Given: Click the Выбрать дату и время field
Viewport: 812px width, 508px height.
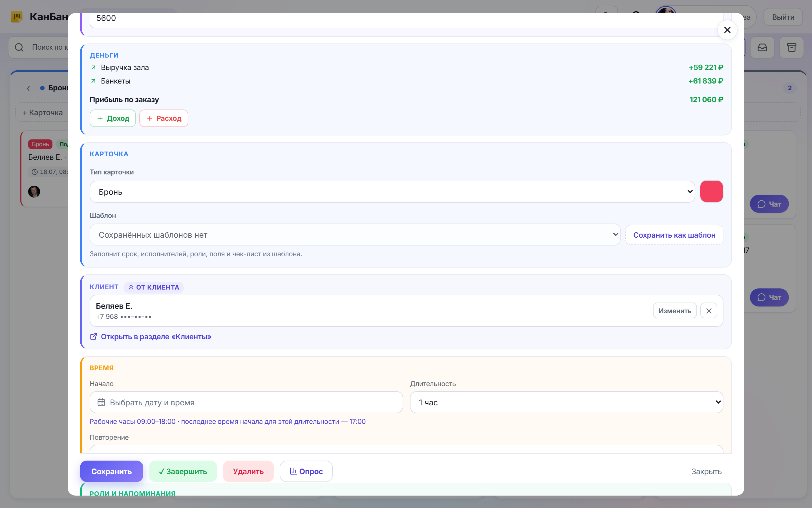Looking at the screenshot, I should click(246, 402).
